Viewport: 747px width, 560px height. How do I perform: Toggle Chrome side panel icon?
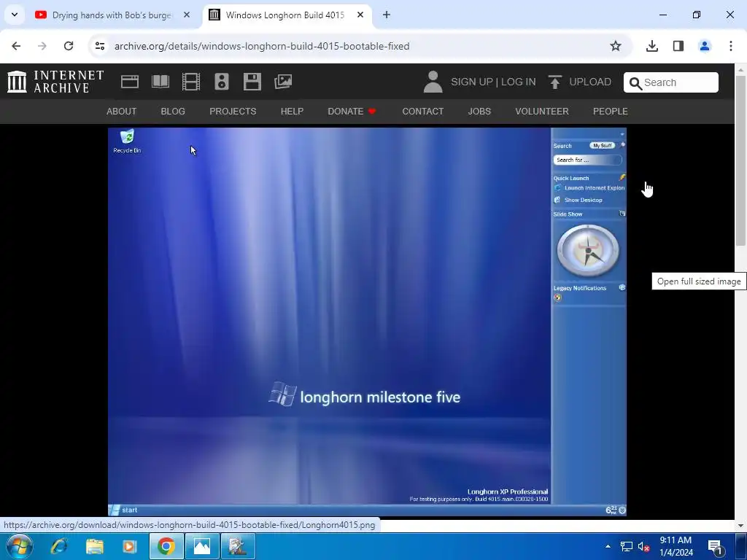click(678, 46)
